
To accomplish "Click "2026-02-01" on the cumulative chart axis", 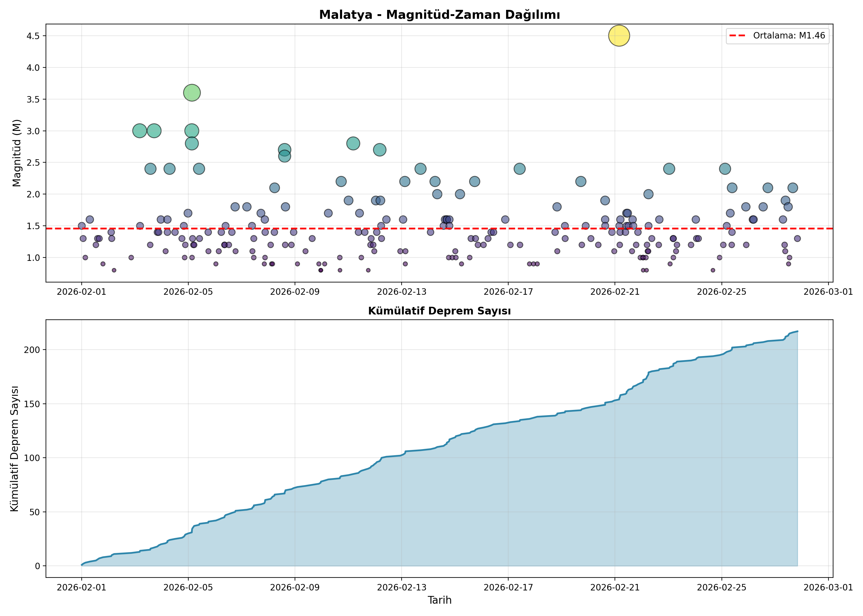I will point(81,588).
